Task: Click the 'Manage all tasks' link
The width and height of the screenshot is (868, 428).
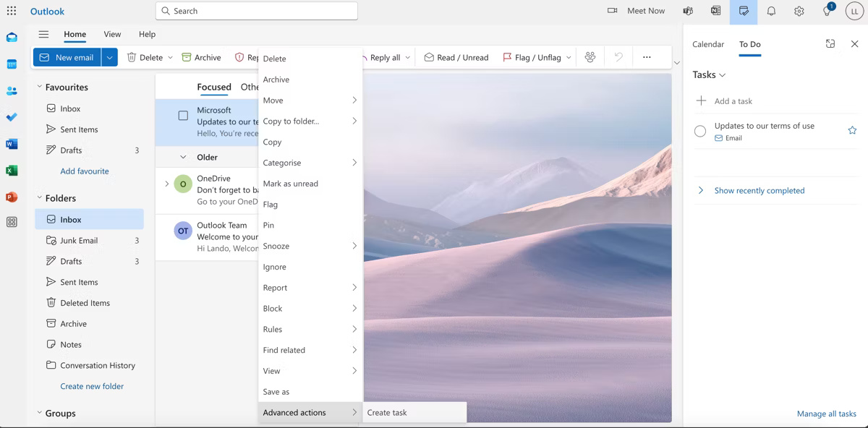Action: point(827,414)
